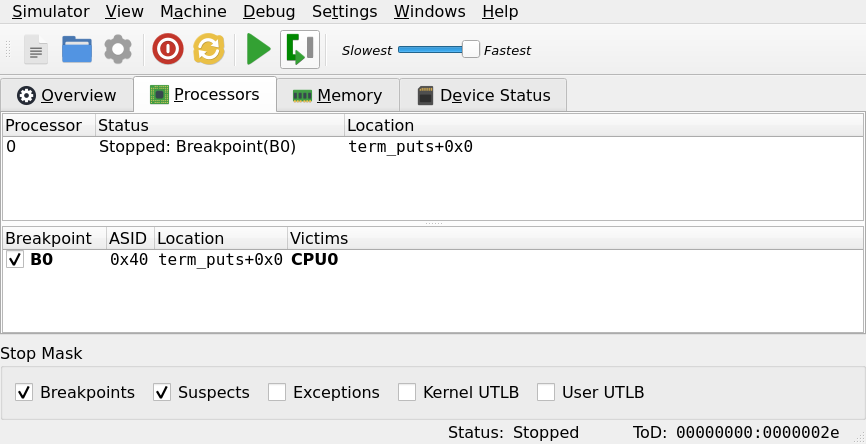Click the speed slider handle near Fastest
This screenshot has width=866, height=444.
click(471, 50)
